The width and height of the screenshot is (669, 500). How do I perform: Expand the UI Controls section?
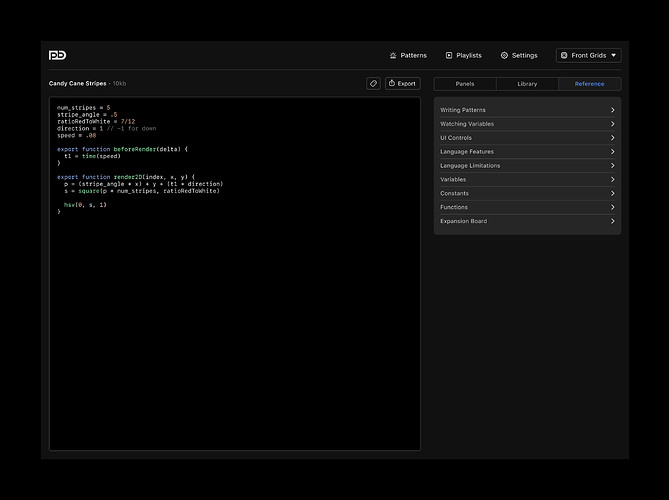(527, 138)
